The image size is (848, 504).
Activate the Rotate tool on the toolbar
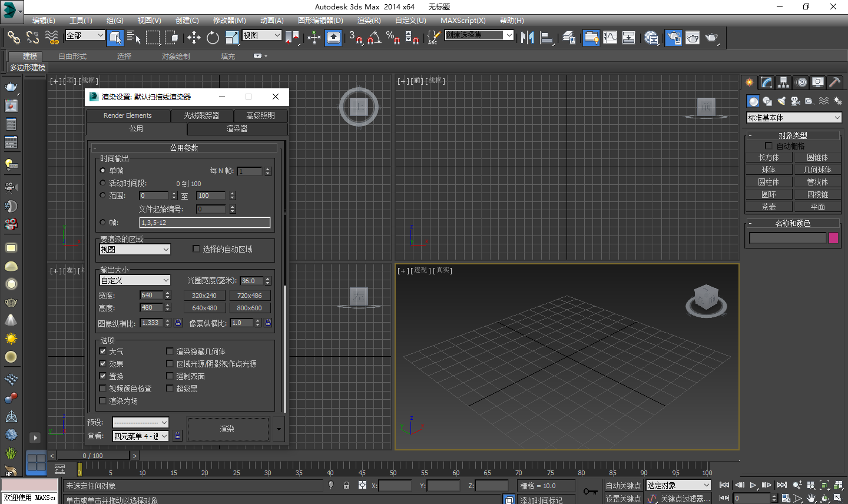212,38
